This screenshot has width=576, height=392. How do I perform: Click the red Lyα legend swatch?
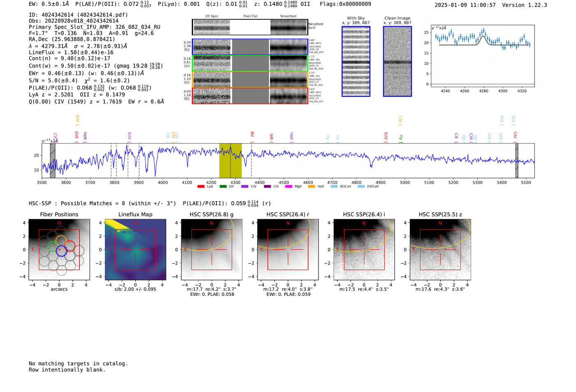point(201,186)
